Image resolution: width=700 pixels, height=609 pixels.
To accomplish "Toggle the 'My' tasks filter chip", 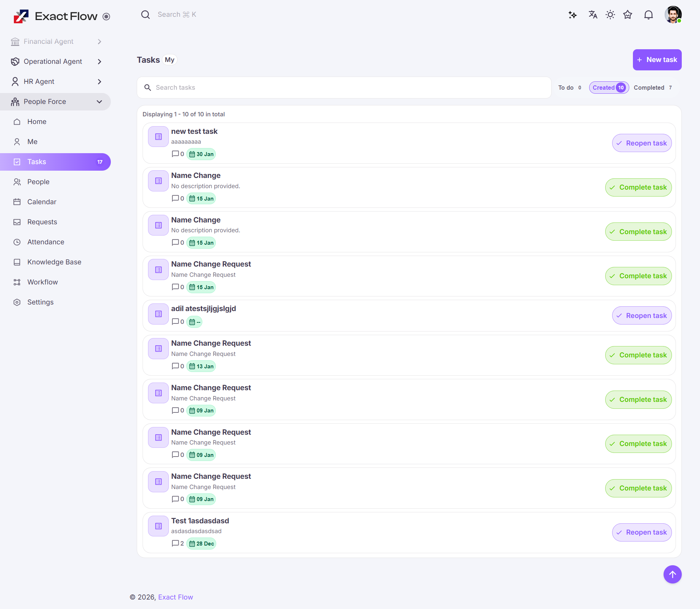I will (x=170, y=60).
